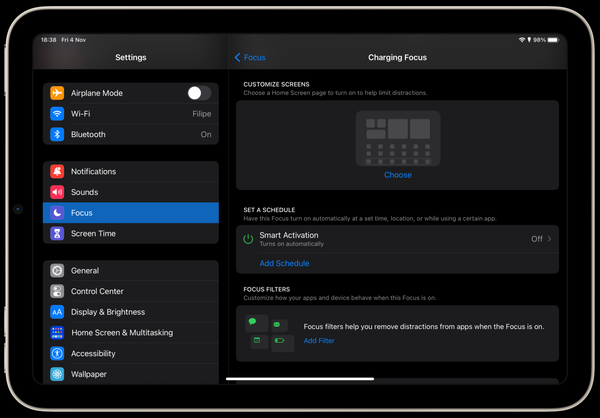Tap the Sounds speaker icon
This screenshot has width=600, height=418.
57,192
